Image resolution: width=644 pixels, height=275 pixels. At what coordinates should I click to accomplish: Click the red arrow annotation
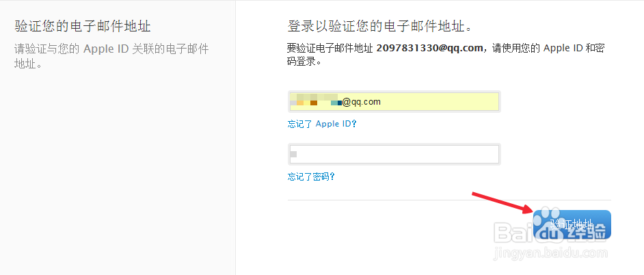(x=502, y=203)
